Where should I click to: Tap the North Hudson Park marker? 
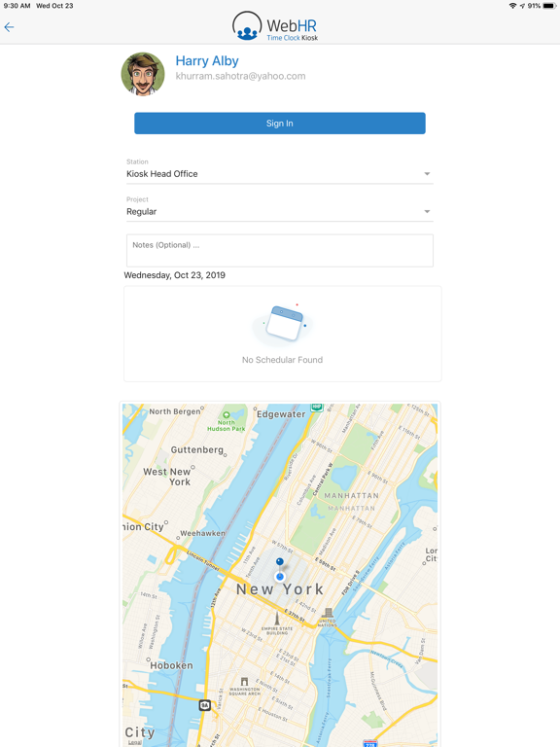227,415
